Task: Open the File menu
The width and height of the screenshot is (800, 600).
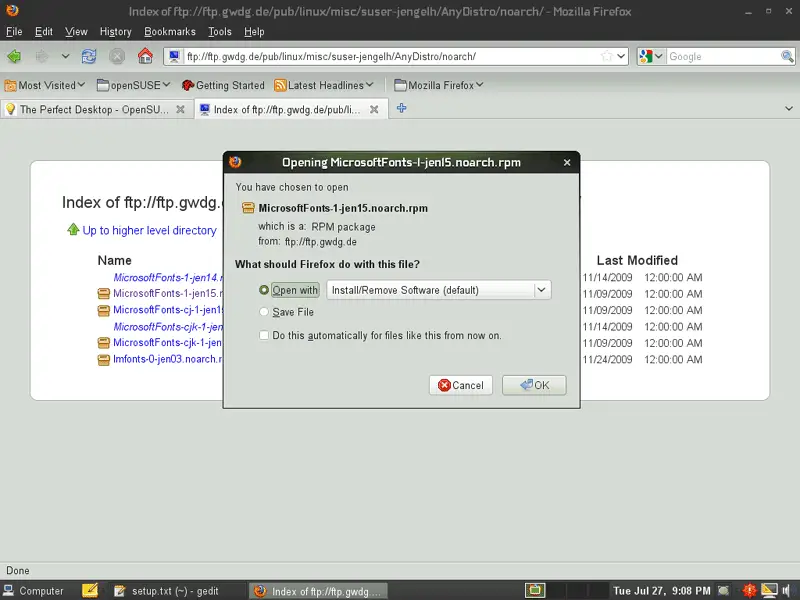Action: coord(14,32)
